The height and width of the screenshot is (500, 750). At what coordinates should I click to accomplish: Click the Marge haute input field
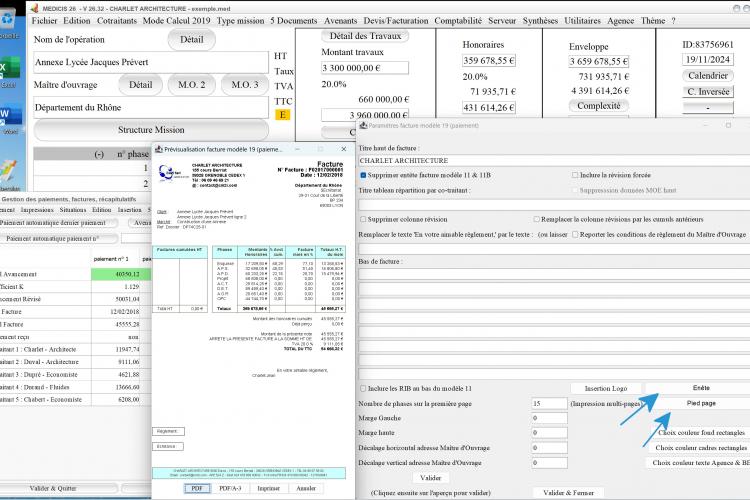[x=549, y=433]
